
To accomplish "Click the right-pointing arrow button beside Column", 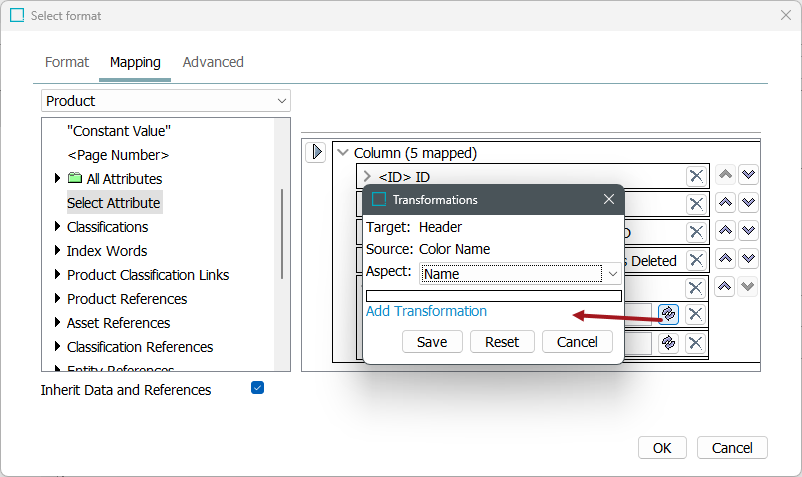I will click(x=316, y=152).
